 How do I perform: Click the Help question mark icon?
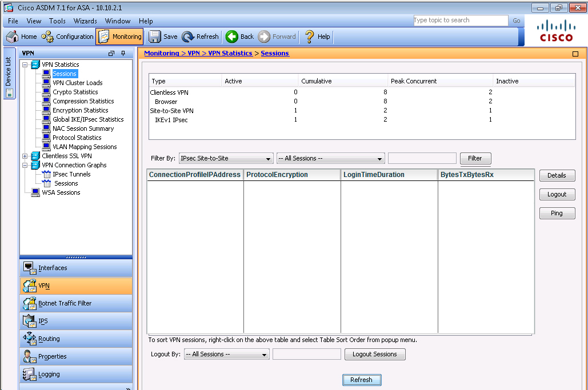coord(310,37)
